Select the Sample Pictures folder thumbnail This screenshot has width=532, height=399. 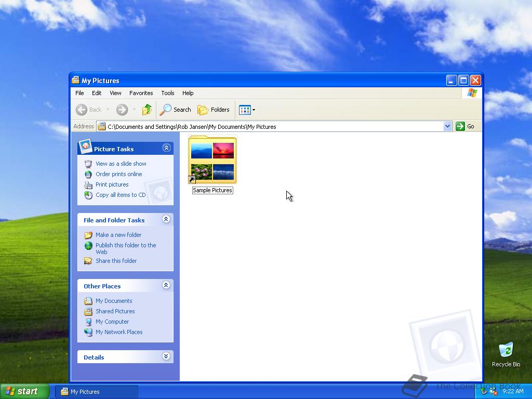[212, 159]
